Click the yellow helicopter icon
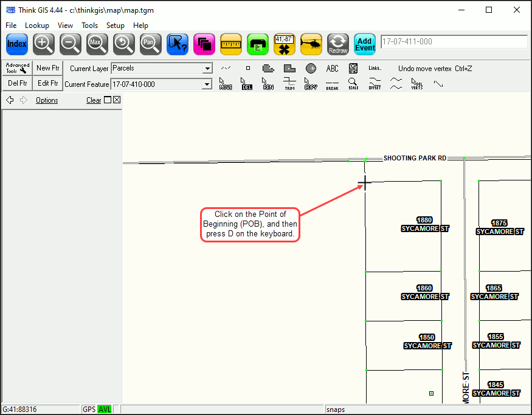The image size is (532, 415). click(311, 44)
